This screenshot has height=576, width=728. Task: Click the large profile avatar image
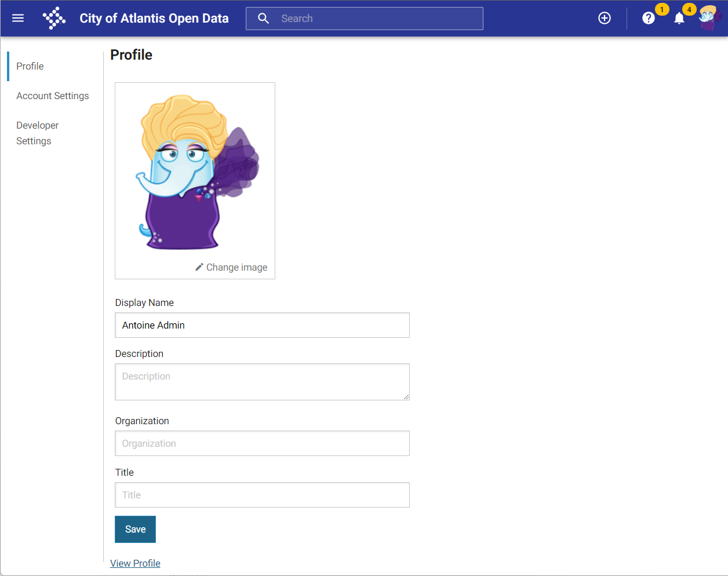(x=197, y=172)
